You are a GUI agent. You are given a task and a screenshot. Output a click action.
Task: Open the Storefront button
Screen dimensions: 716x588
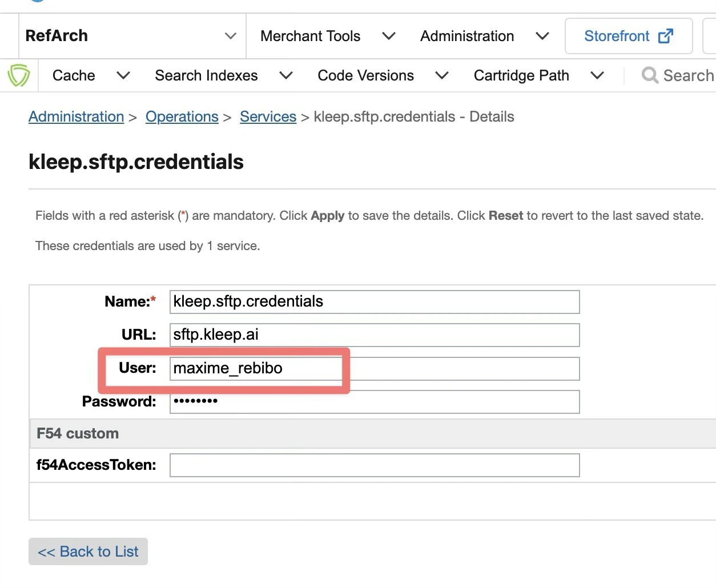point(629,36)
